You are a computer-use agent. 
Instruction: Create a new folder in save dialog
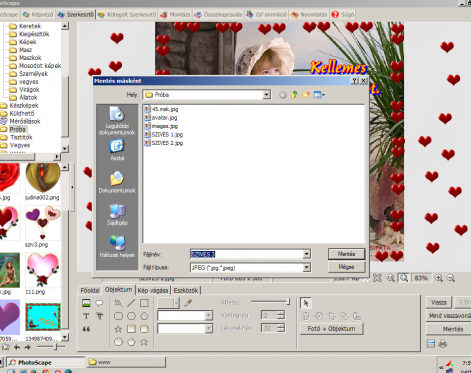(306, 95)
